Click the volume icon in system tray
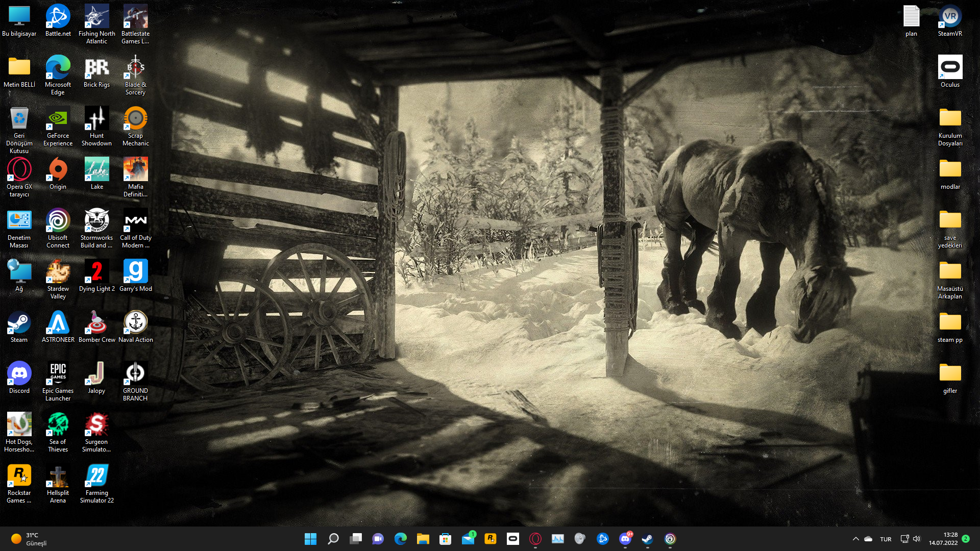The width and height of the screenshot is (980, 551). pyautogui.click(x=917, y=539)
